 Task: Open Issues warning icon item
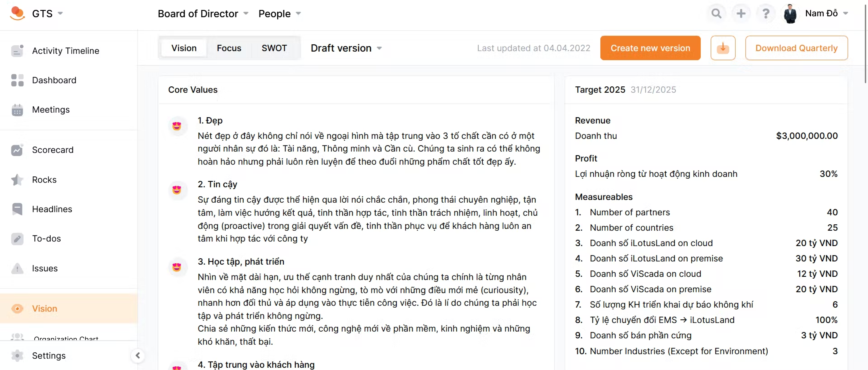45,268
